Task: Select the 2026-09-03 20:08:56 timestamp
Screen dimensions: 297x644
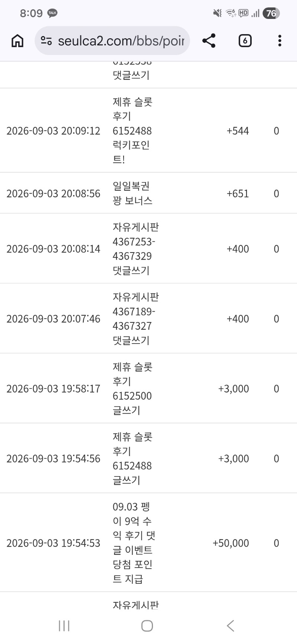Action: click(x=53, y=193)
